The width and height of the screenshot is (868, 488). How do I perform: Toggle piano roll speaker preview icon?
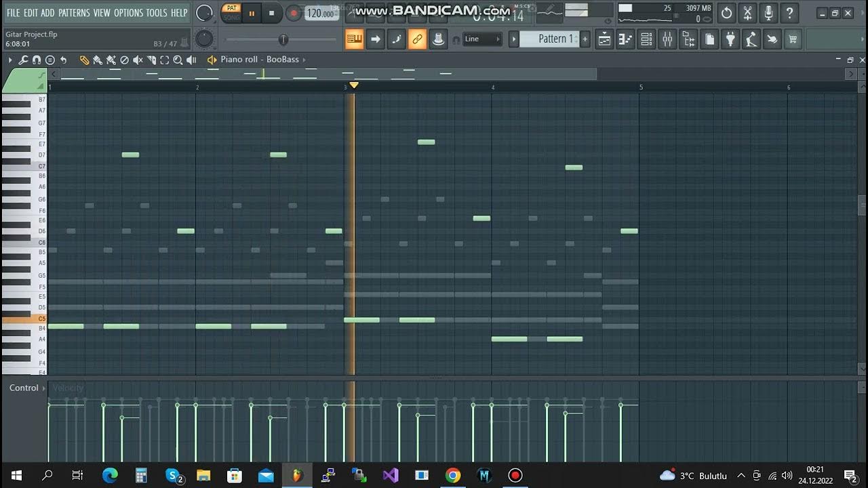[212, 60]
